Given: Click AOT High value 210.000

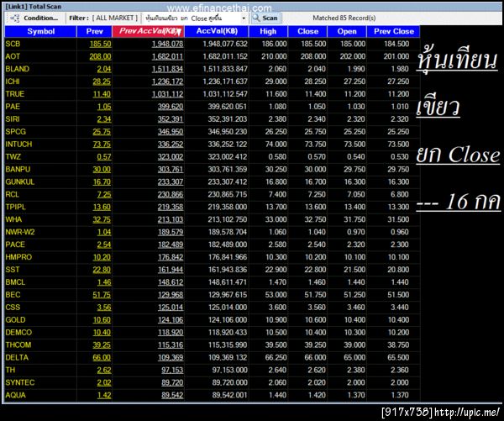Looking at the screenshot, I should 274,56.
